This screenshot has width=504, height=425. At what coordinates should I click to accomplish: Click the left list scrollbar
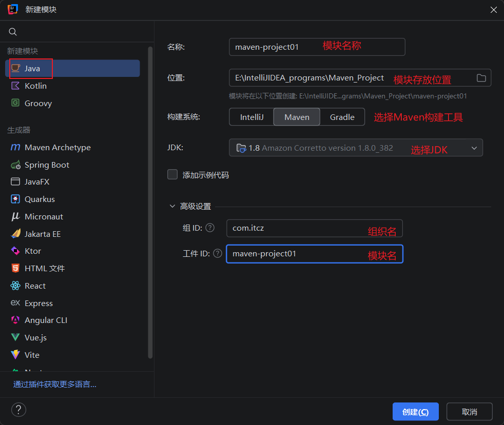point(150,202)
